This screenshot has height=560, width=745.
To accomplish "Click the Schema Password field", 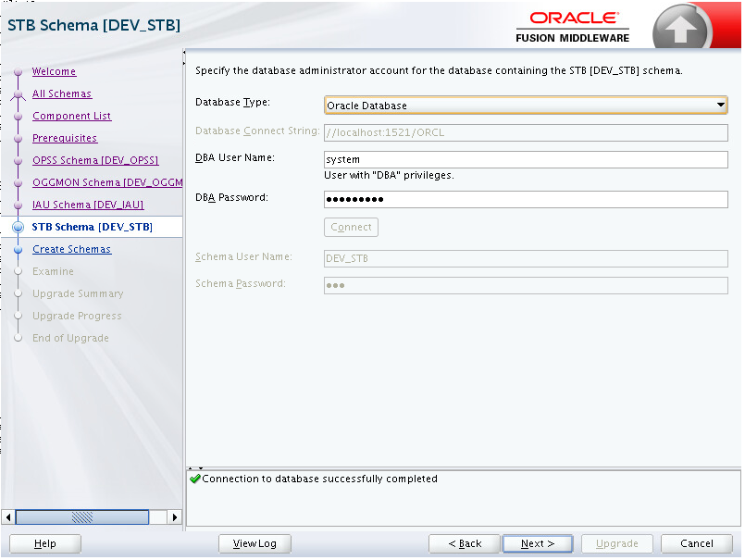I will tap(526, 286).
